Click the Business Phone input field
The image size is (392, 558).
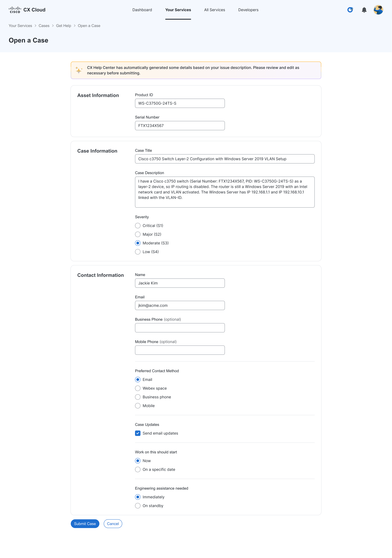(x=180, y=328)
